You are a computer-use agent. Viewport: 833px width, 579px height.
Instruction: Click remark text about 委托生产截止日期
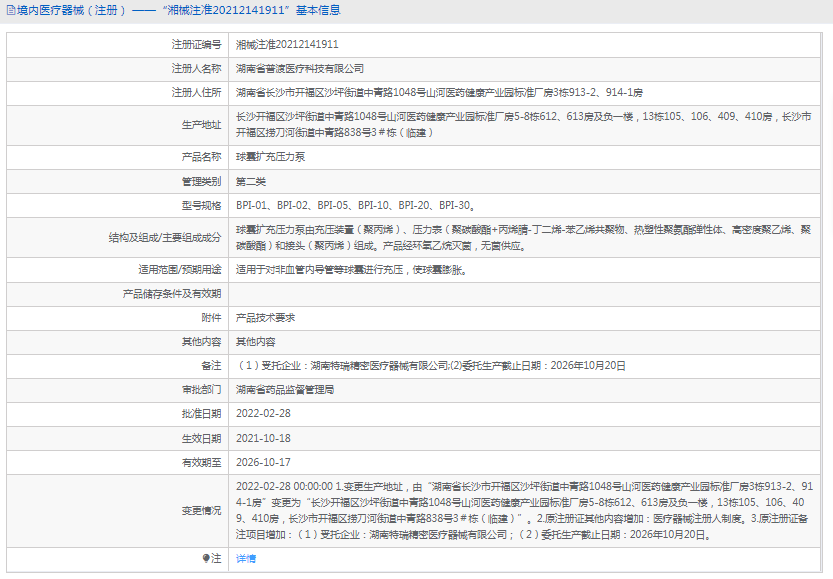[x=431, y=365]
